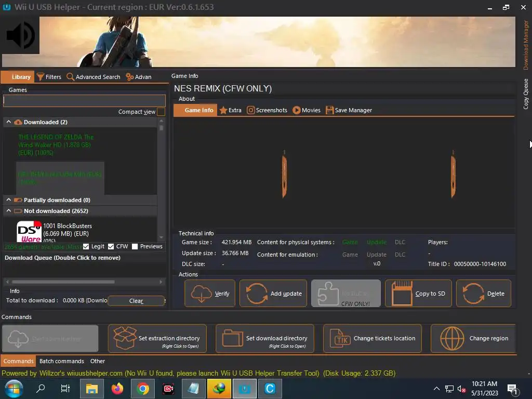Screen dimensions: 532x399
Task: Click Set download directory button
Action: [x=264, y=339]
